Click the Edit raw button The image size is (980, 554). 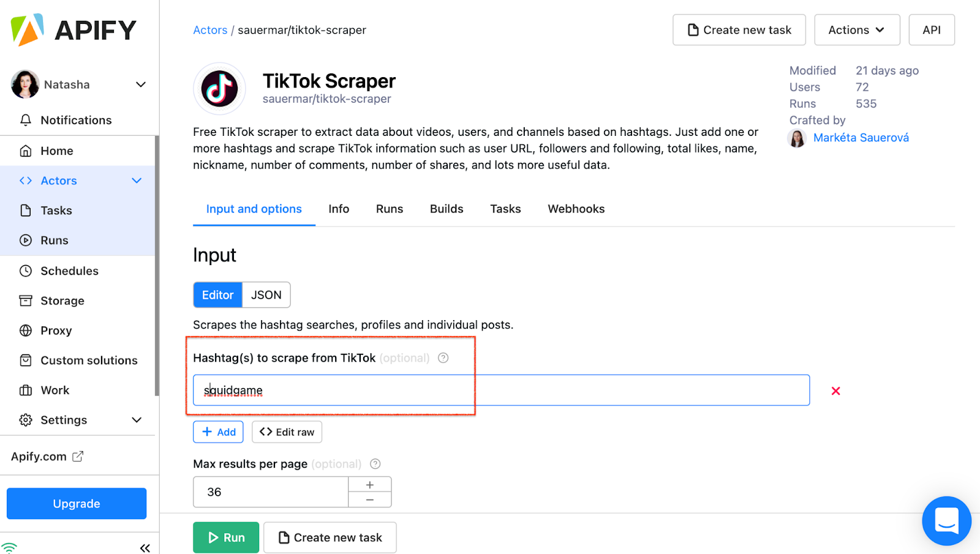287,432
